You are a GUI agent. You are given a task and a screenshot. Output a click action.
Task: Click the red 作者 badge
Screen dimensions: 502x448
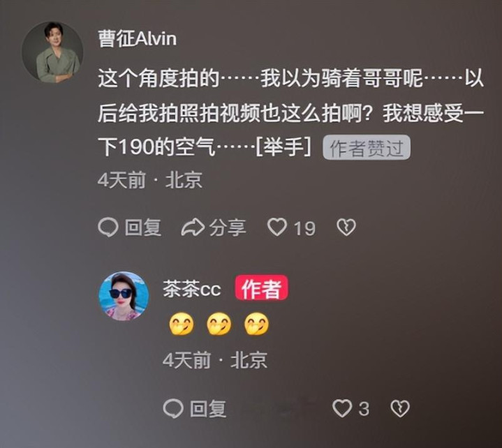click(262, 289)
